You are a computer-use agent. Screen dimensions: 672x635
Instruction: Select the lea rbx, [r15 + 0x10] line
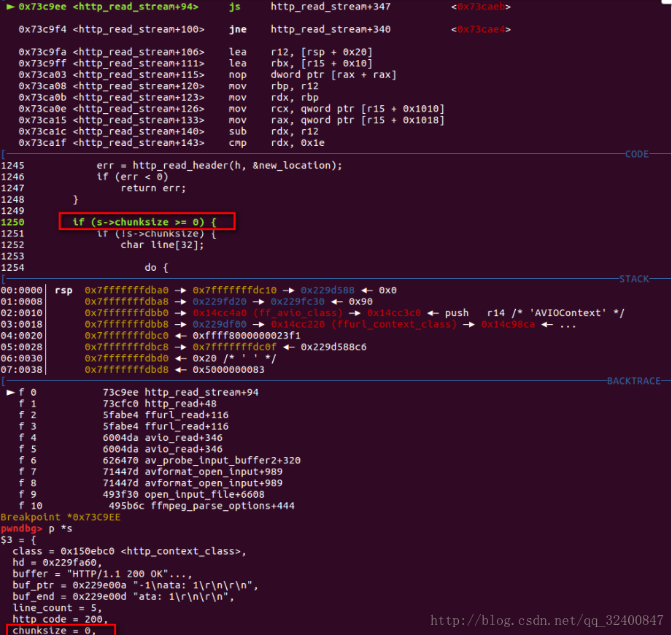(x=196, y=63)
